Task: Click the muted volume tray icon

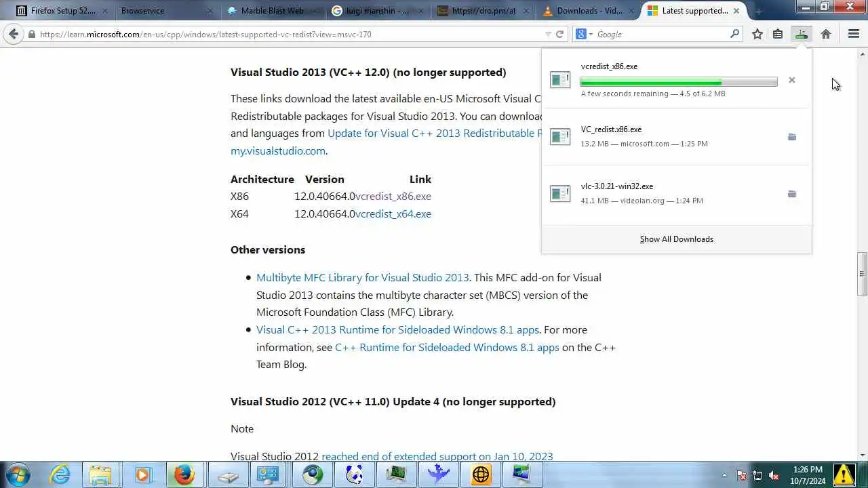Action: [x=774, y=476]
